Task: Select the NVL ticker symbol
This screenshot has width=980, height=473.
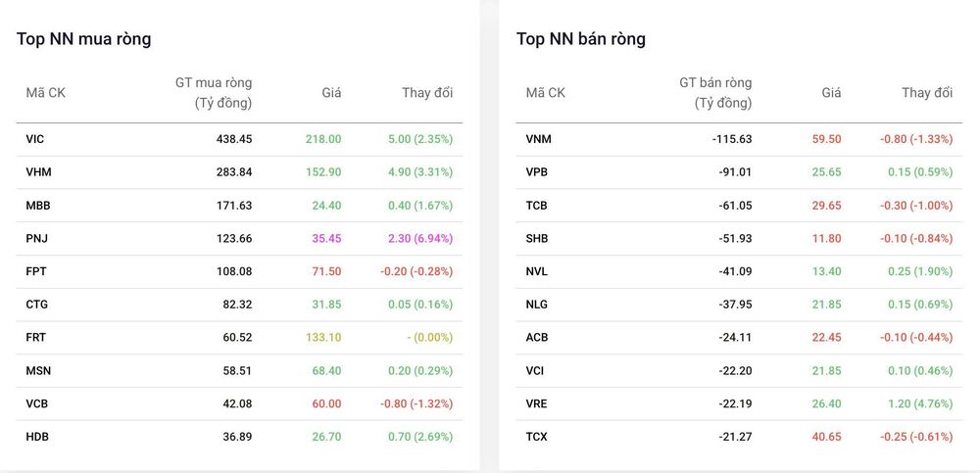Action: (537, 272)
